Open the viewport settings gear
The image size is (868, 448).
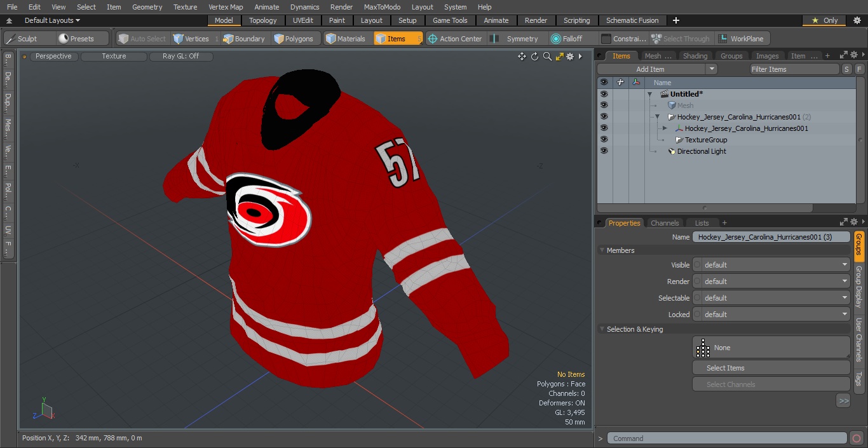pyautogui.click(x=570, y=57)
